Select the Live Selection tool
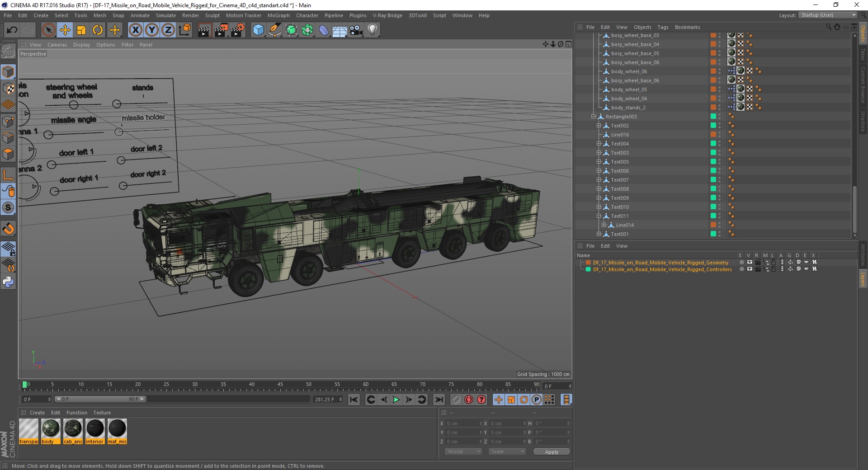 tap(48, 30)
